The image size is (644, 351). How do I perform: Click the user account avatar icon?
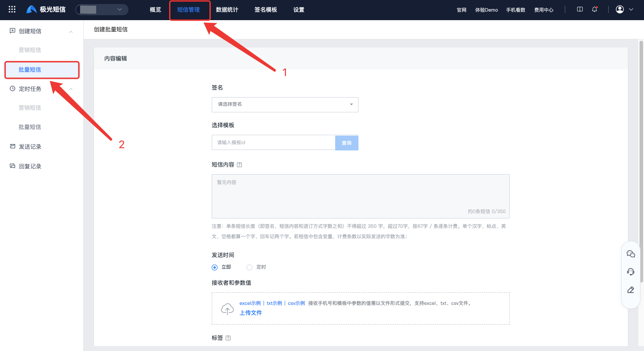(620, 9)
